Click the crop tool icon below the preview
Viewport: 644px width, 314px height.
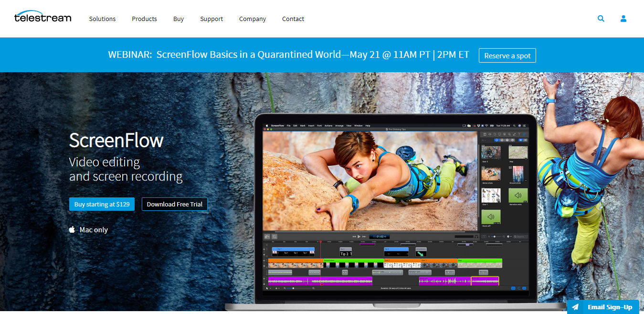274,236
